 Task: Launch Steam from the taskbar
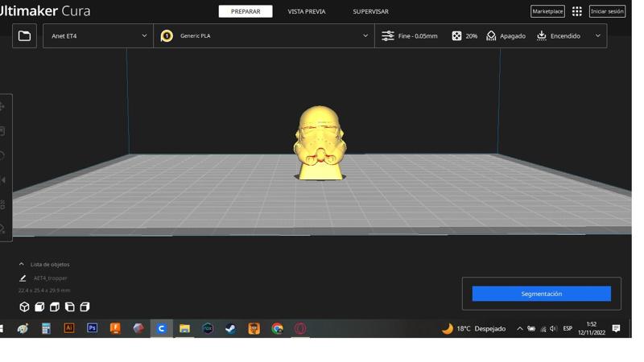point(230,328)
